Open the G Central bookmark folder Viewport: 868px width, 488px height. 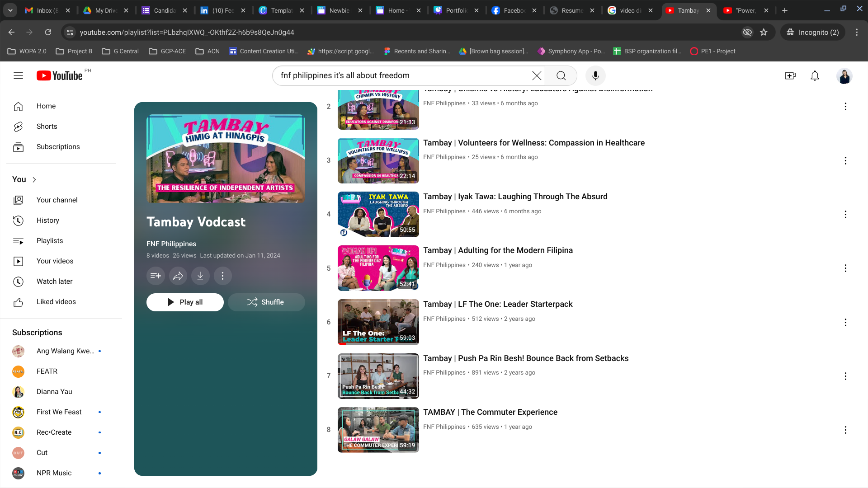(120, 52)
